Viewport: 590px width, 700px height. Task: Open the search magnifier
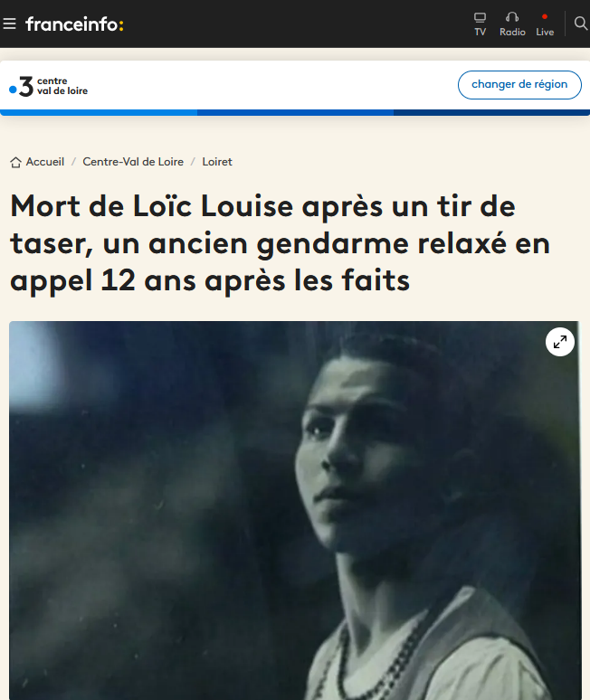(580, 24)
